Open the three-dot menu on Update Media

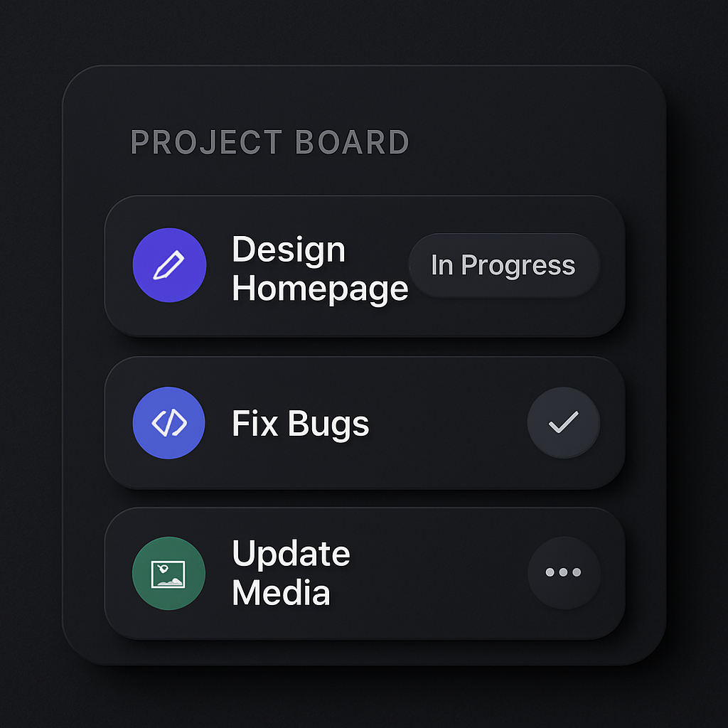[563, 572]
